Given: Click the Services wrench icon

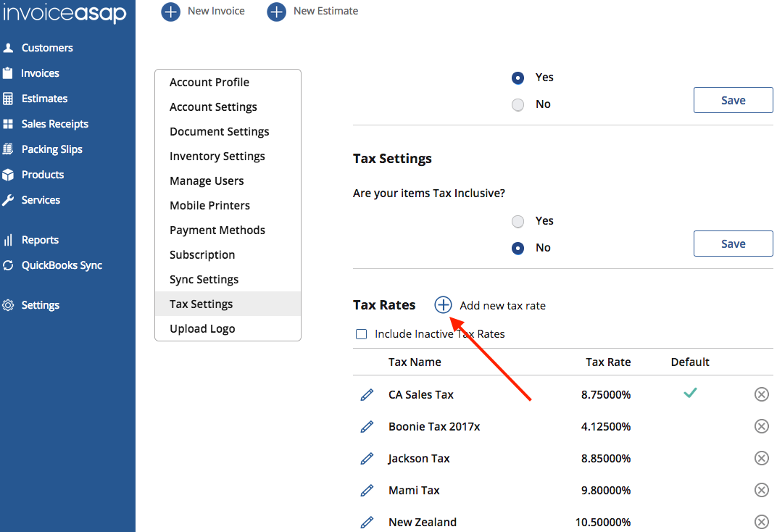Looking at the screenshot, I should pyautogui.click(x=8, y=200).
